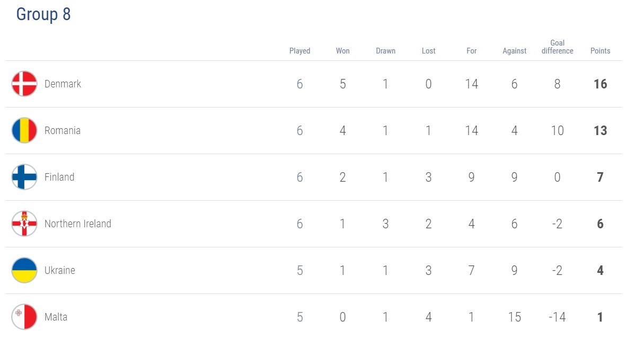This screenshot has width=644, height=347.
Task: Click the Goal difference column header
Action: 557,47
